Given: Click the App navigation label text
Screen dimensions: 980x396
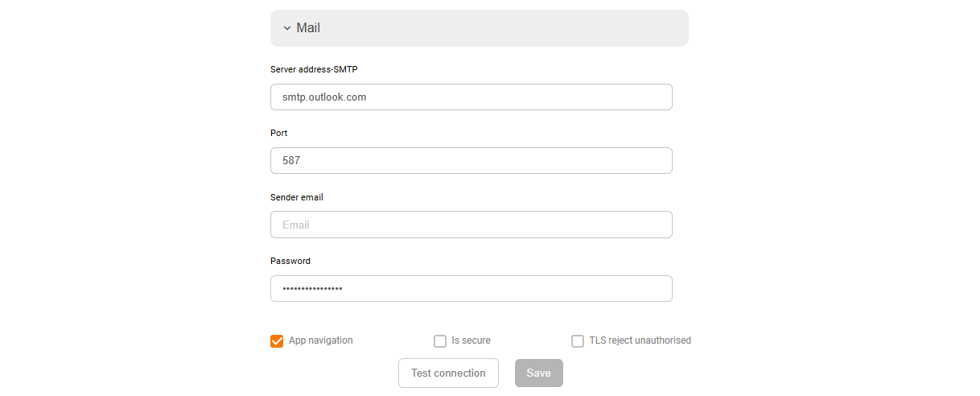Looking at the screenshot, I should pyautogui.click(x=320, y=340).
